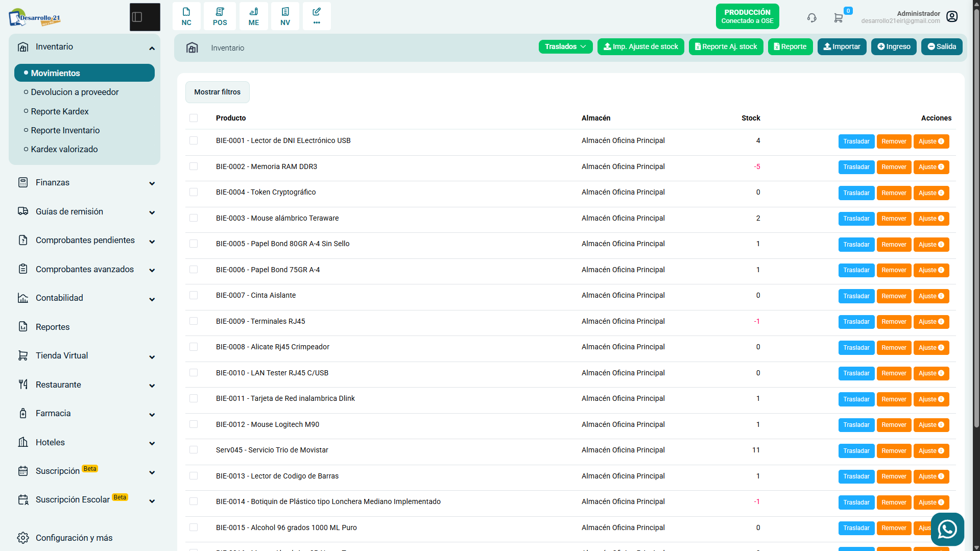Expand the Tienda Virtual menu
This screenshot has height=551, width=980.
tap(152, 356)
